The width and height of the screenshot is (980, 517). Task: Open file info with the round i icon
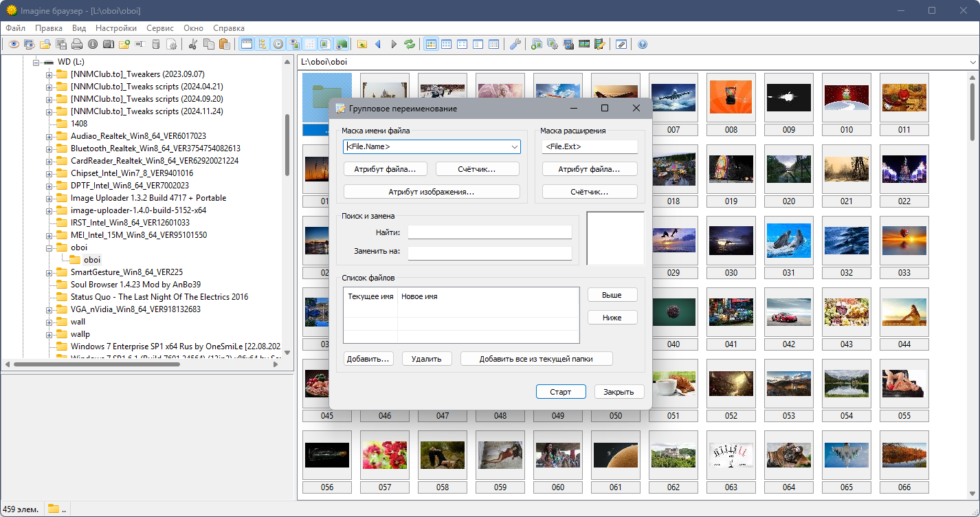pyautogui.click(x=93, y=44)
